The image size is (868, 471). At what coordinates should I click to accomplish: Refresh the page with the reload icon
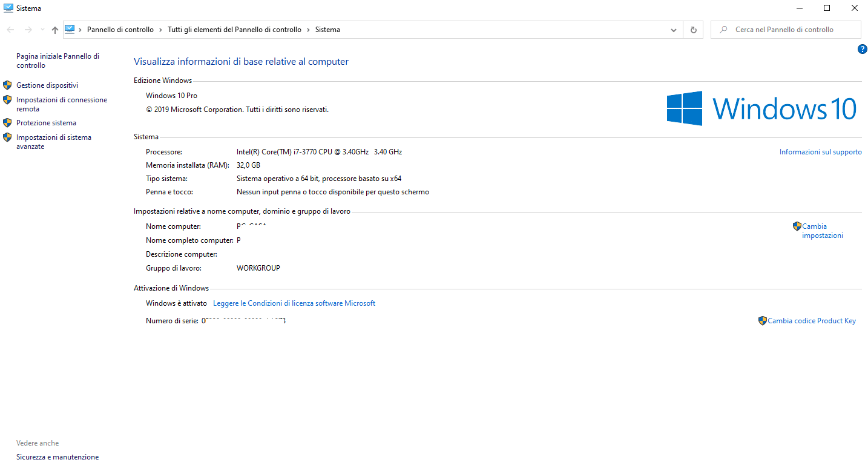coord(693,30)
